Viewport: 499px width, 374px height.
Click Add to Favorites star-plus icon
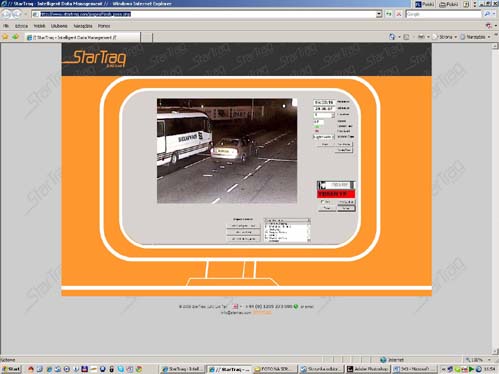click(15, 37)
